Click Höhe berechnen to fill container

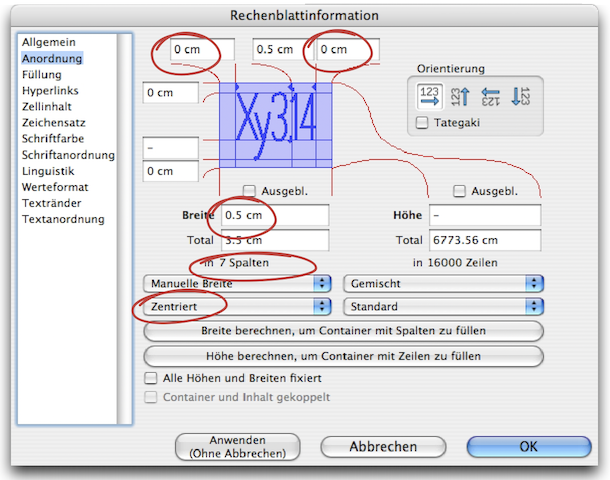343,356
